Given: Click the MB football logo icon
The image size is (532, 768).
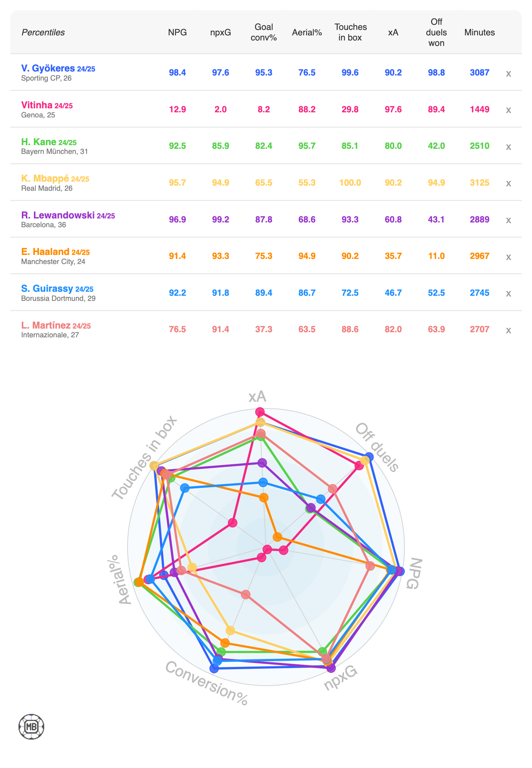Looking at the screenshot, I should pos(31,726).
